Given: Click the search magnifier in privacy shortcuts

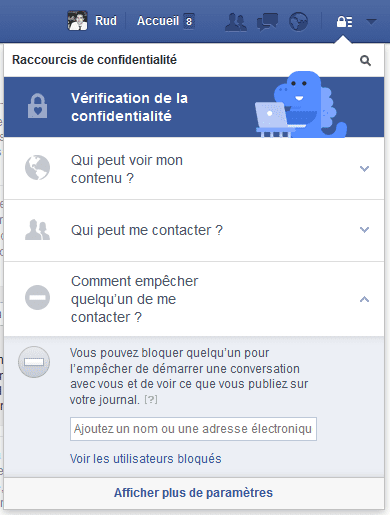Looking at the screenshot, I should click(x=365, y=61).
